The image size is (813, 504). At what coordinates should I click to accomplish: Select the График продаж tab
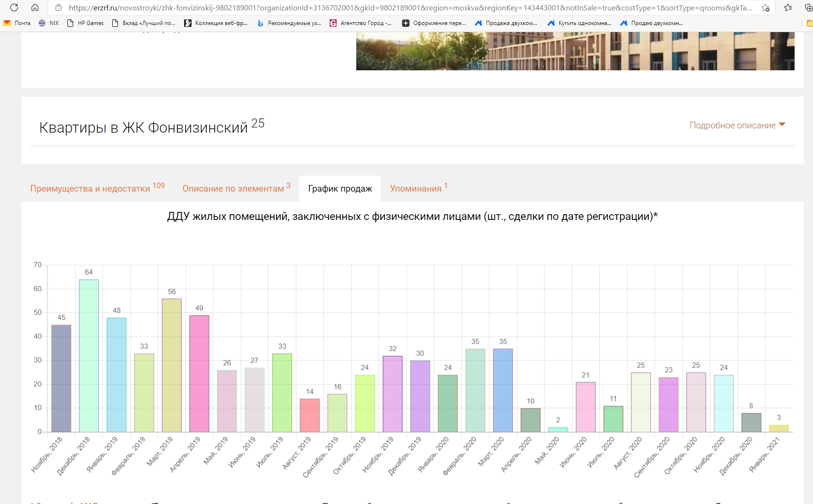(x=340, y=188)
